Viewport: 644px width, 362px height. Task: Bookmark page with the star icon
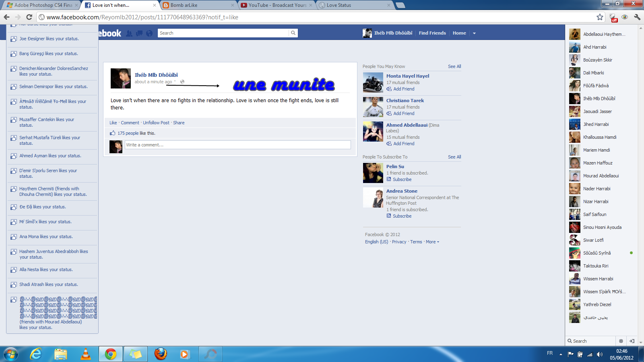coord(600,17)
